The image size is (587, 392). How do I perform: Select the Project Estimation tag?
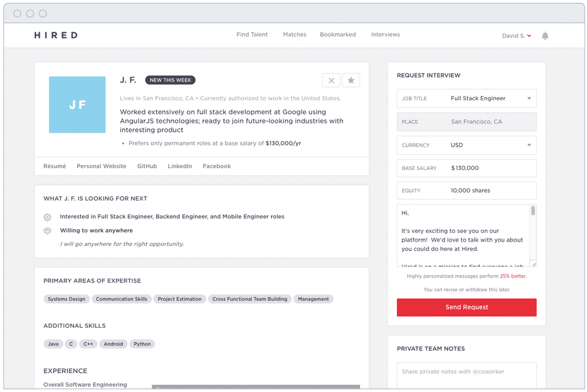180,299
